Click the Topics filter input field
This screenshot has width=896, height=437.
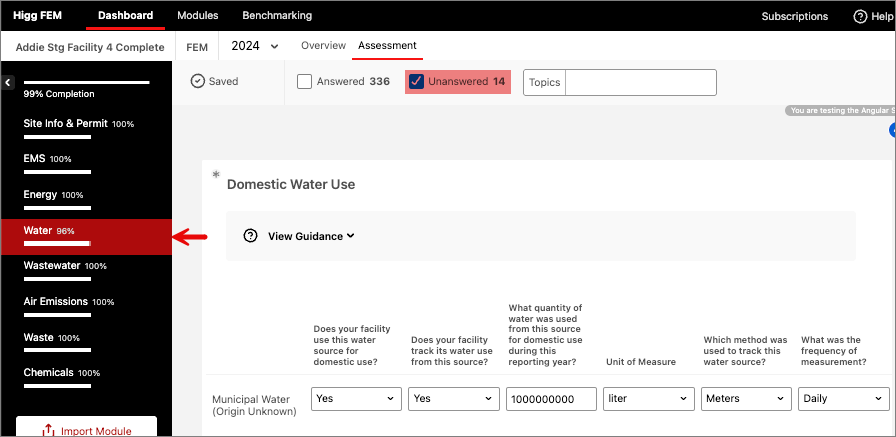point(640,82)
